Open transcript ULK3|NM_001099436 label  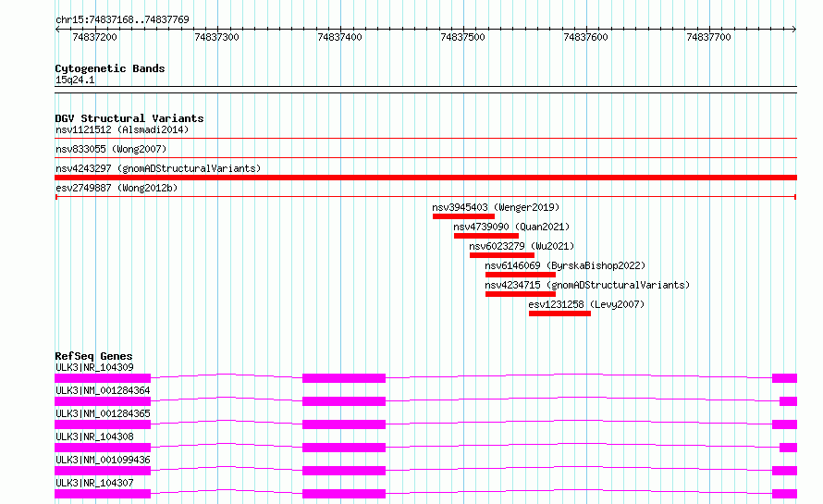click(103, 460)
